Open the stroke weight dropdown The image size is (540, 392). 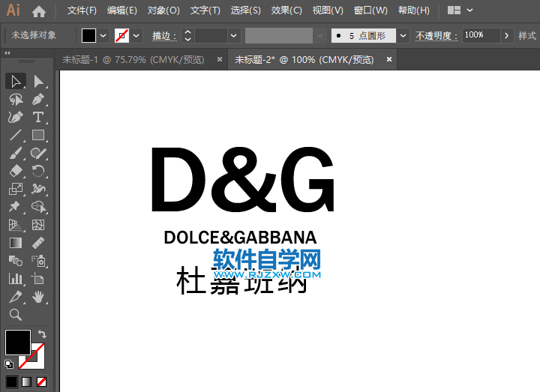coord(233,35)
